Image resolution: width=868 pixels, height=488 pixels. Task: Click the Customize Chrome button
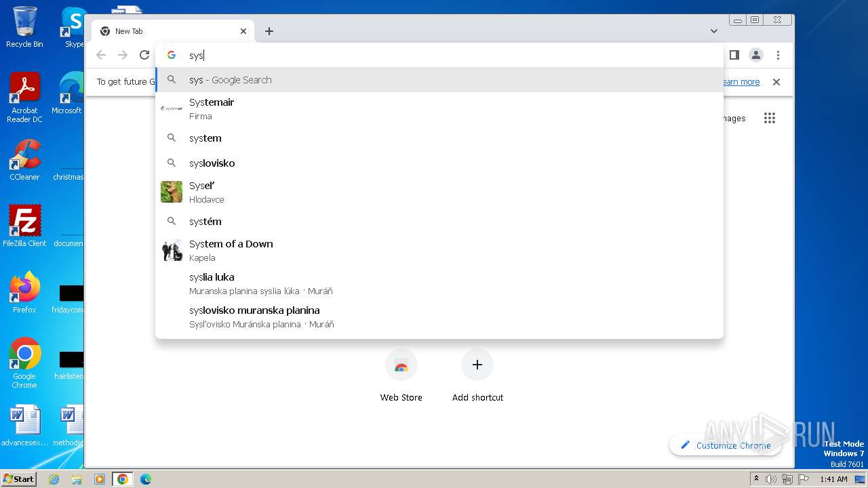[x=725, y=445]
